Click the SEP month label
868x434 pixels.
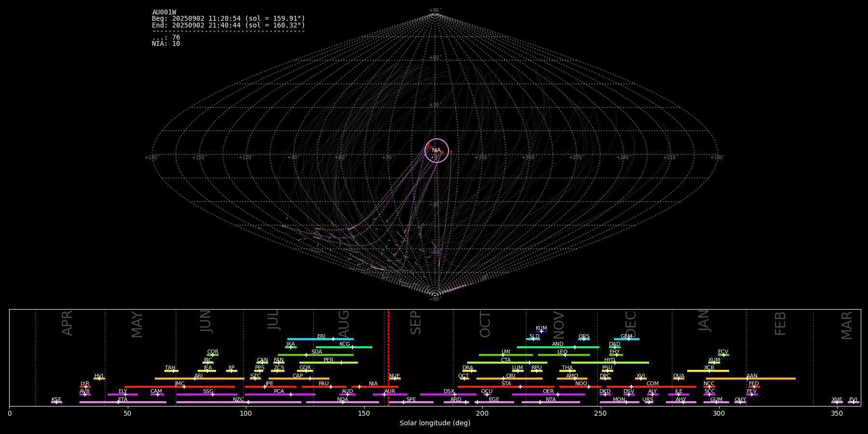[416, 323]
